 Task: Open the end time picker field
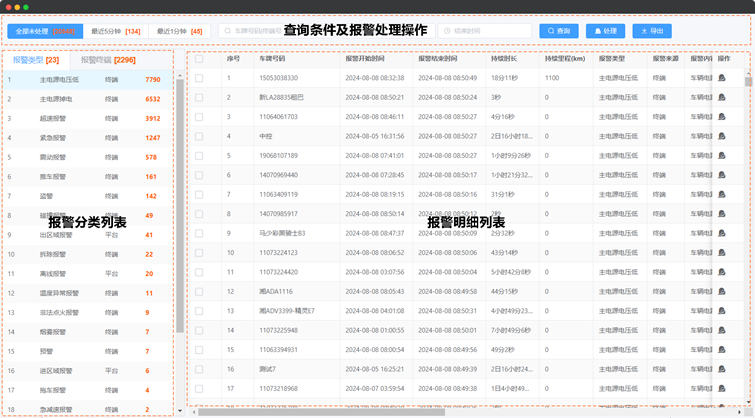click(485, 31)
